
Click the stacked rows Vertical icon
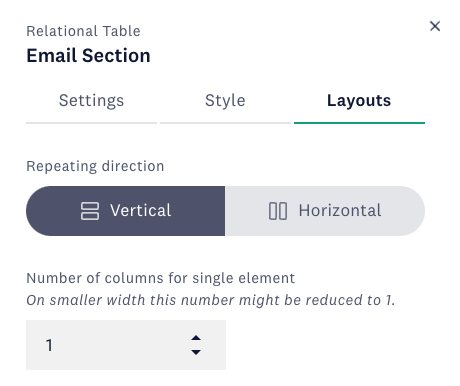[x=90, y=211]
